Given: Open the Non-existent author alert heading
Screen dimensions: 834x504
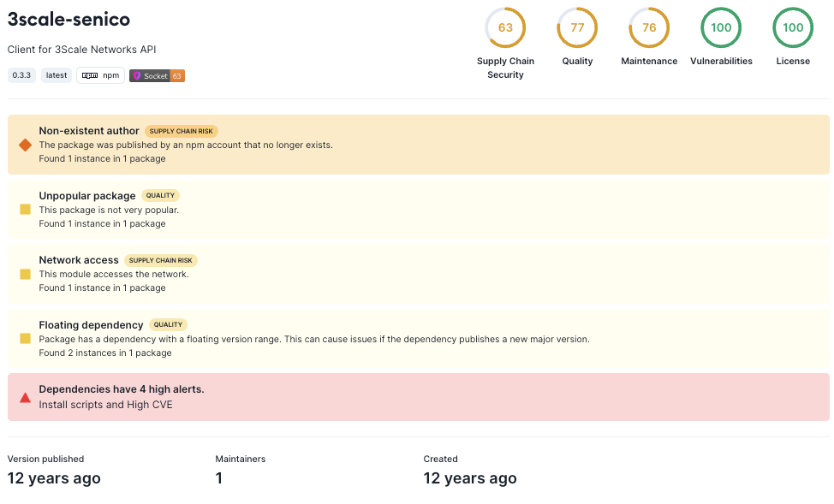Looking at the screenshot, I should pyautogui.click(x=89, y=131).
